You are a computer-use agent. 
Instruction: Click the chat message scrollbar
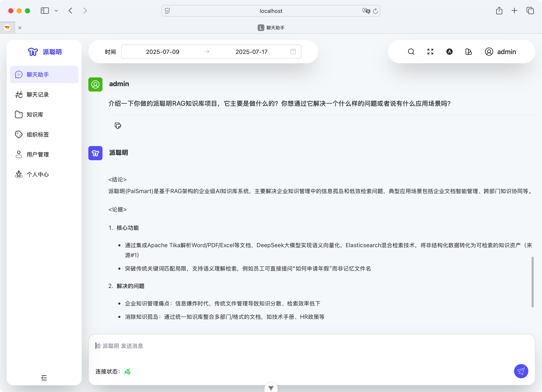click(532, 282)
